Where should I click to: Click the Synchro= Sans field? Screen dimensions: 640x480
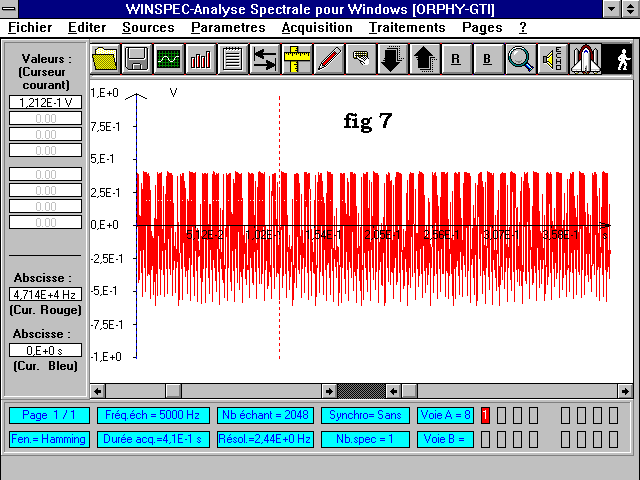(x=365, y=416)
